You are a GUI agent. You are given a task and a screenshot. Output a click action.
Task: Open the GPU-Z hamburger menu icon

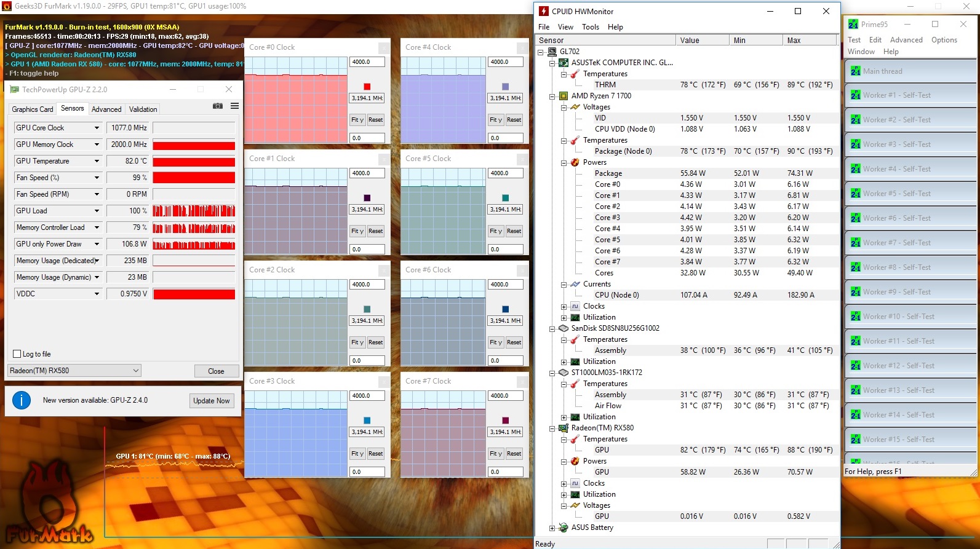pos(234,106)
